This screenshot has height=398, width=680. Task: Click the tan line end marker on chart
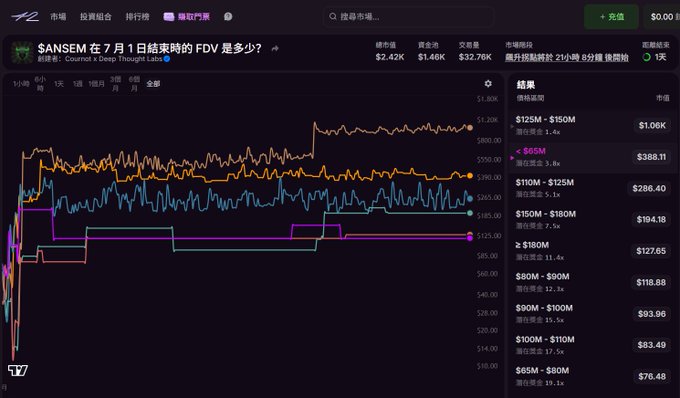[469, 127]
